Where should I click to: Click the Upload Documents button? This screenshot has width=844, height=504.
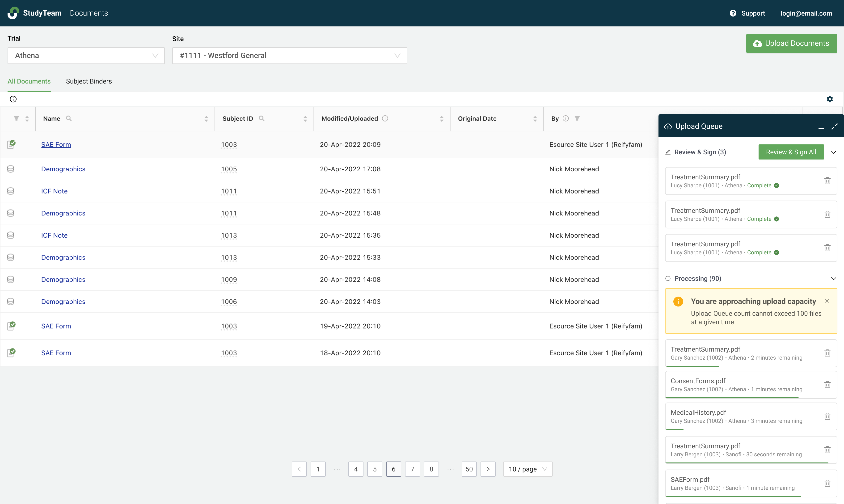coord(791,43)
